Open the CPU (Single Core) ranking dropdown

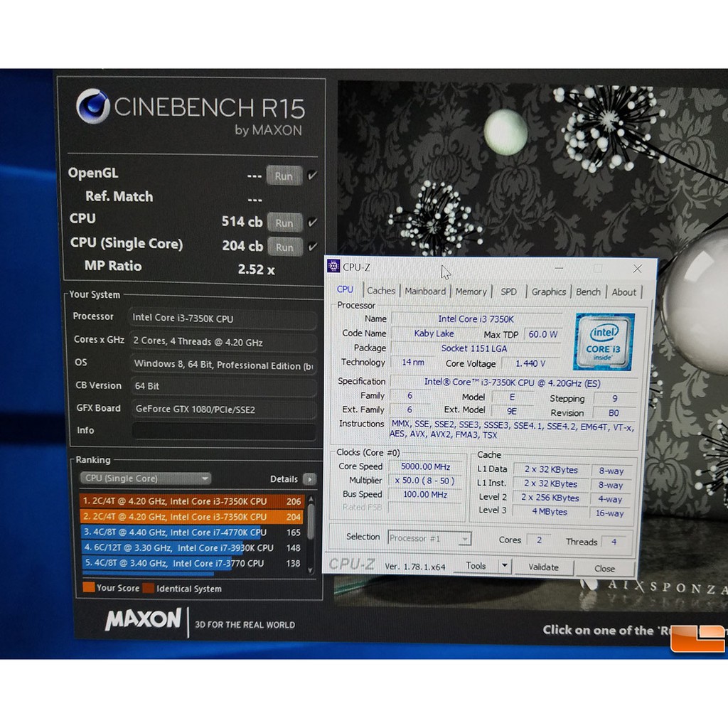[145, 478]
